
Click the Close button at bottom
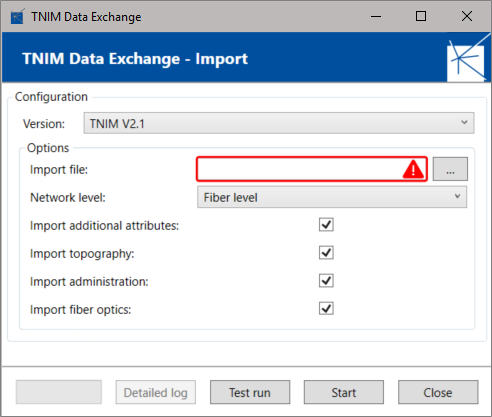click(438, 392)
